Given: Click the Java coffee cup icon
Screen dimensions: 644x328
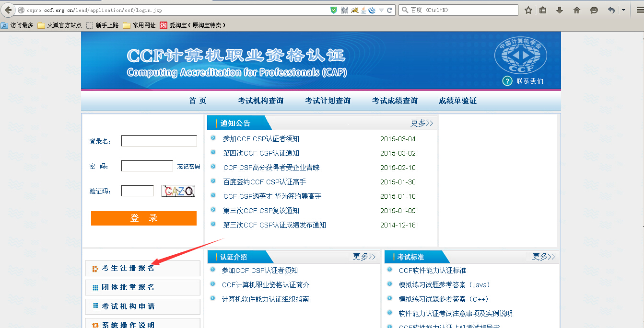Looking at the screenshot, I should click(x=363, y=10).
